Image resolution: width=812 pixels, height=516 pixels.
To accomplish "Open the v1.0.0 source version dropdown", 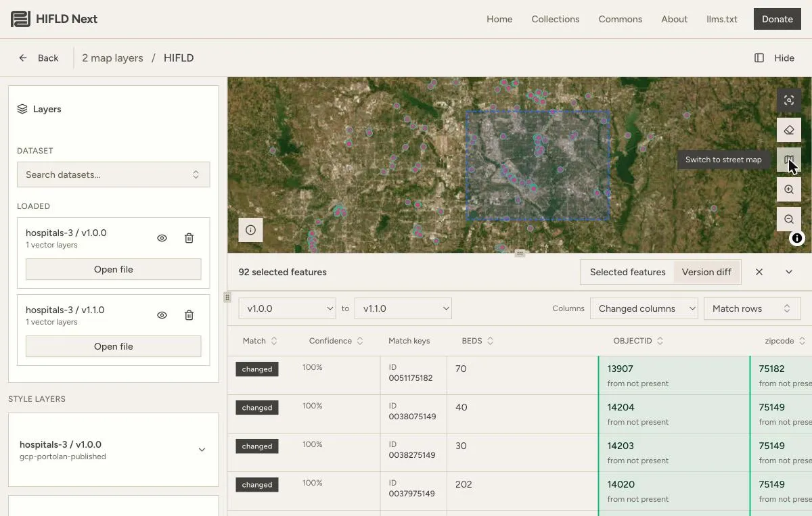I will click(287, 308).
